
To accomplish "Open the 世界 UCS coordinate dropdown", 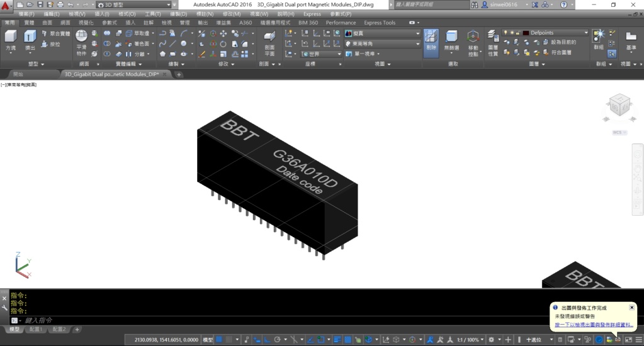I will pos(321,53).
